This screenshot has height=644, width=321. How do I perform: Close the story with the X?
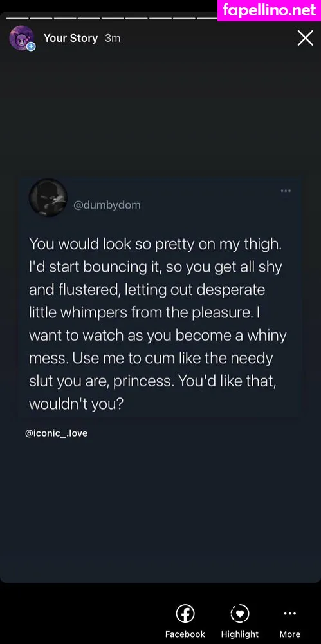(305, 38)
